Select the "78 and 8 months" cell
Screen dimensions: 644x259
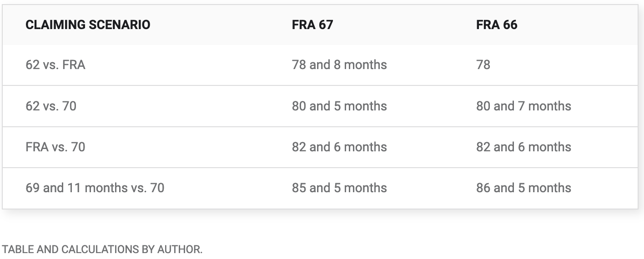[x=339, y=65]
